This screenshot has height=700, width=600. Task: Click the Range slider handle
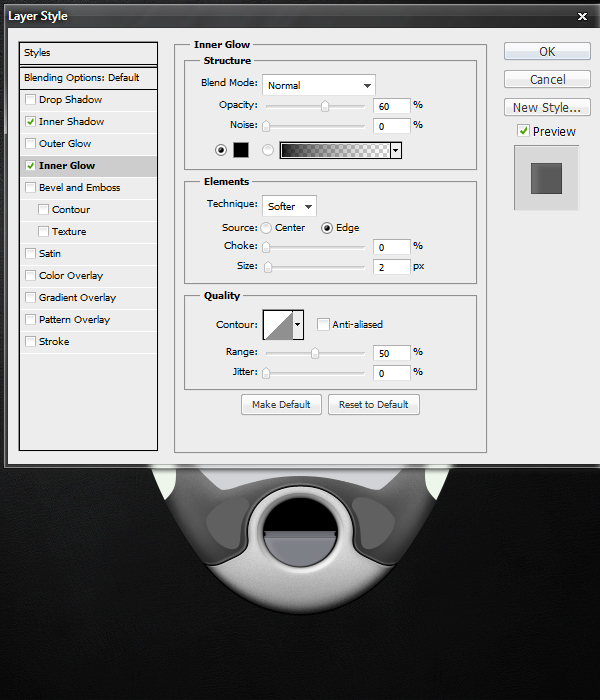pyautogui.click(x=315, y=353)
